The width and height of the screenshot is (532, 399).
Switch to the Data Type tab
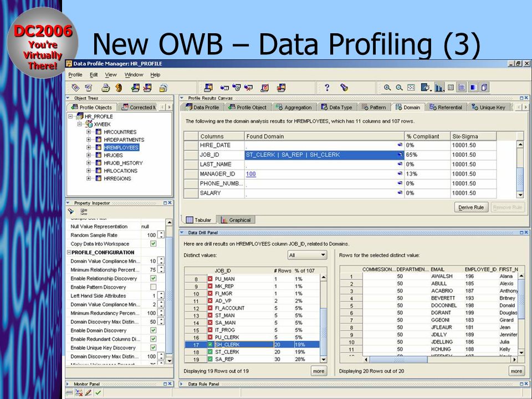coord(336,107)
